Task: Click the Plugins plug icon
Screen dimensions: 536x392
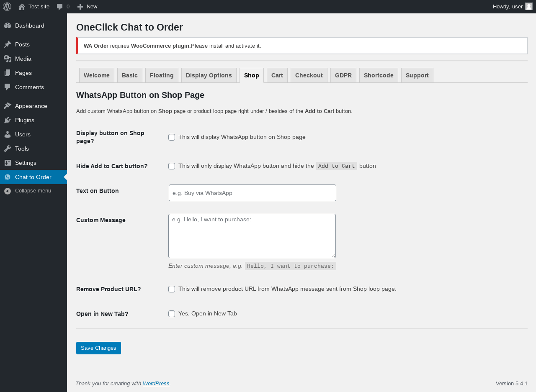Action: pos(8,120)
